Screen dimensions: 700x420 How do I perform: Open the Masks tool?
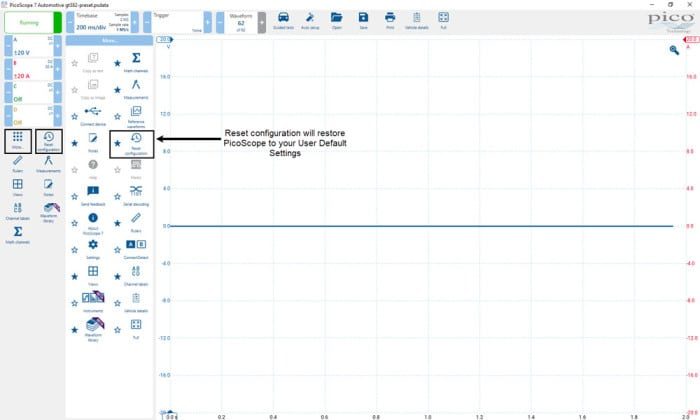136,170
